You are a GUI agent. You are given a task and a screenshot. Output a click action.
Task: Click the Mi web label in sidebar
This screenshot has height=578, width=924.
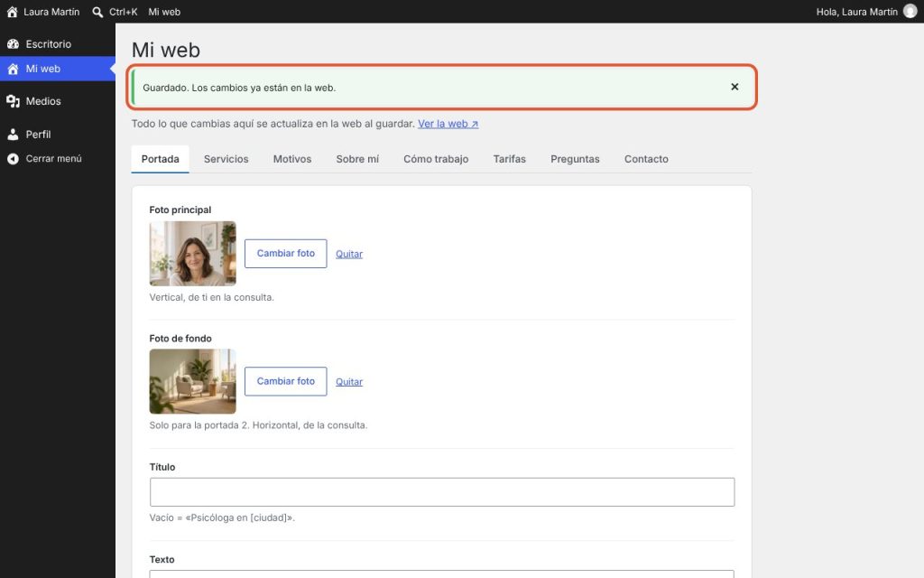coord(43,69)
